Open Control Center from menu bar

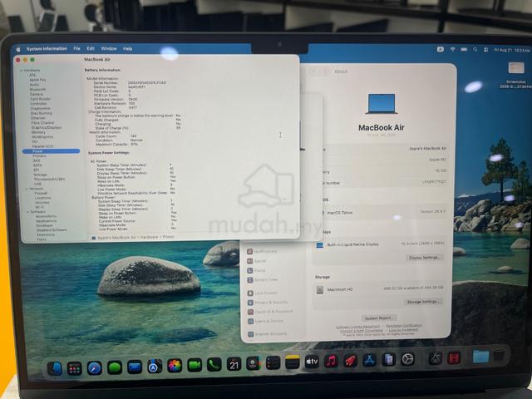coord(485,50)
